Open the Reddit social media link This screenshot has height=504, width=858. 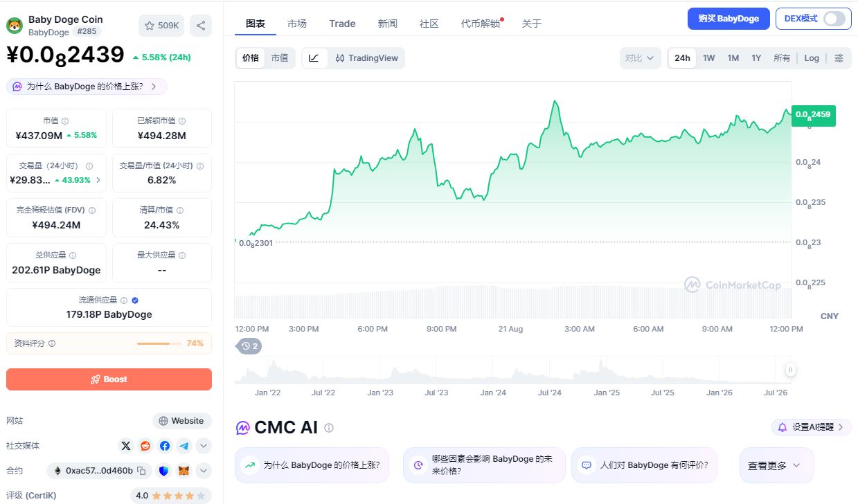pyautogui.click(x=145, y=446)
